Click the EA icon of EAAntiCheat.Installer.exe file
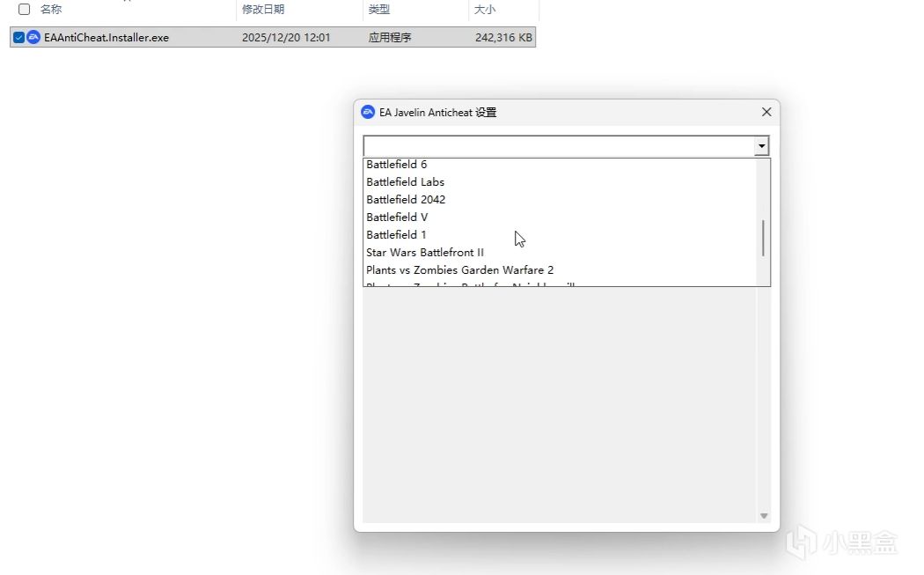Viewport: 924px width, 575px height. coord(33,37)
